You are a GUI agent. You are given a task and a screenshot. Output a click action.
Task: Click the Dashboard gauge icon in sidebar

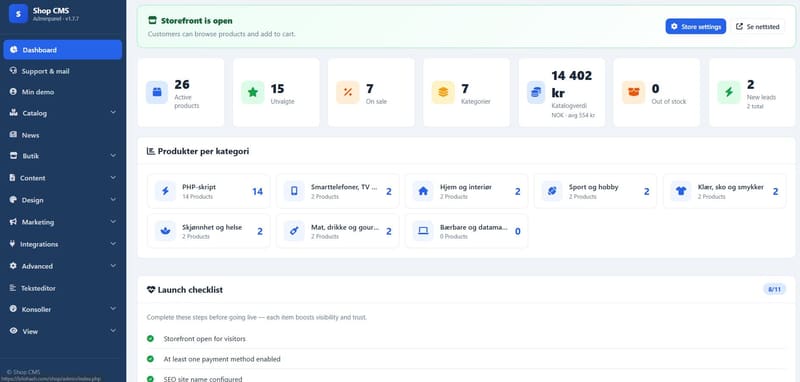pyautogui.click(x=14, y=50)
